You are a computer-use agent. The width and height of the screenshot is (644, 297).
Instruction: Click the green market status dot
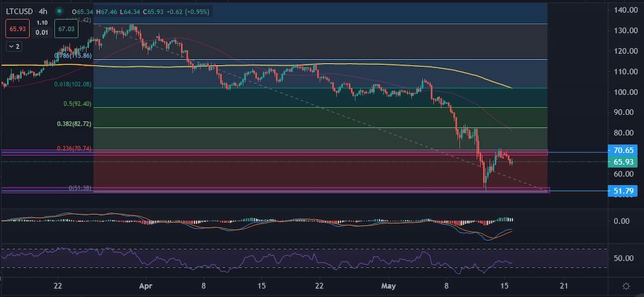(x=60, y=12)
